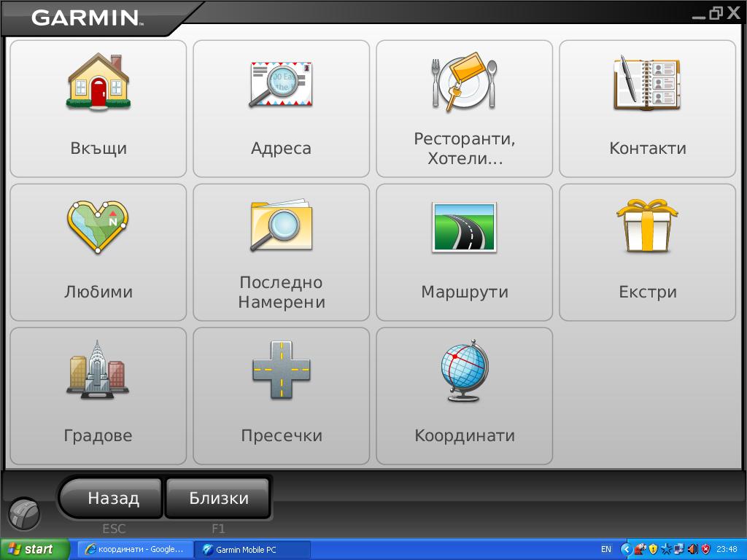Open the Адреса address search tile
The height and width of the screenshot is (560, 747).
click(x=281, y=109)
